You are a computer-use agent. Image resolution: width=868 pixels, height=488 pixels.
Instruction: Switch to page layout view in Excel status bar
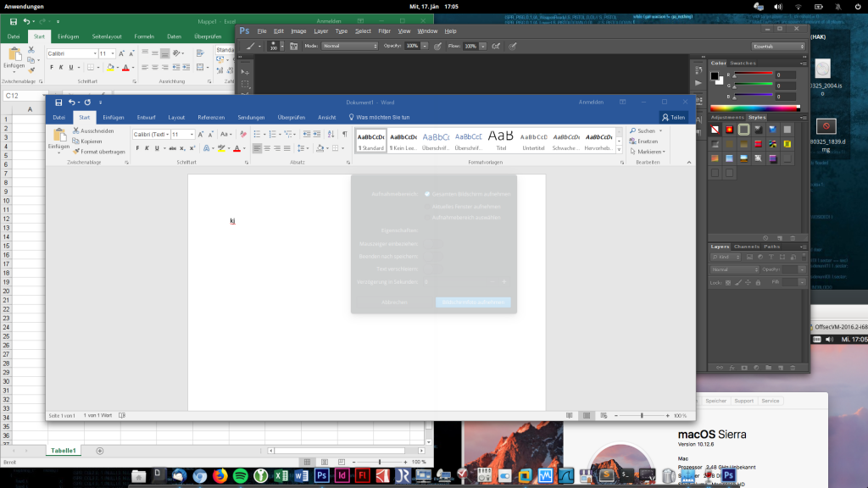(325, 462)
